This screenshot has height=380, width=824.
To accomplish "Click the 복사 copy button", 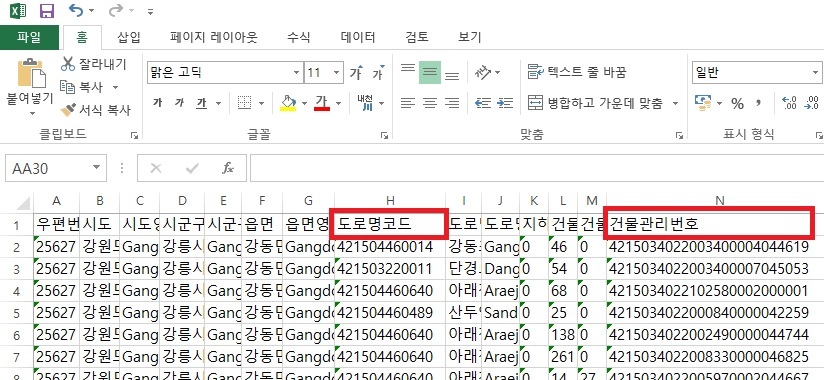I will [82, 87].
